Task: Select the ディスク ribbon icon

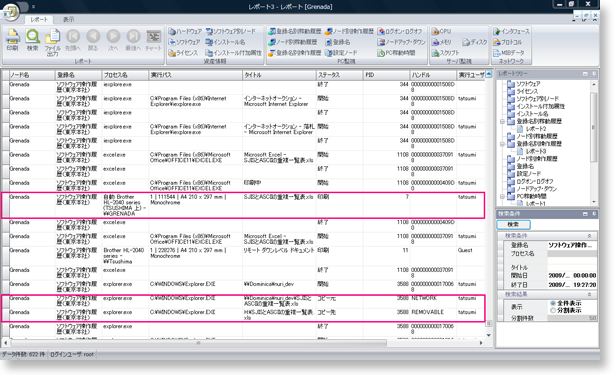Action: (466, 42)
